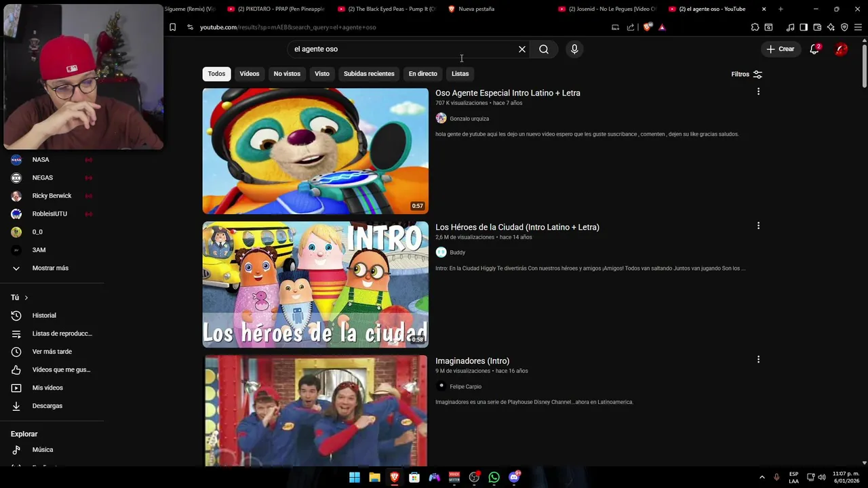868x488 pixels.
Task: Open the browser hamburger menu
Action: click(x=859, y=27)
